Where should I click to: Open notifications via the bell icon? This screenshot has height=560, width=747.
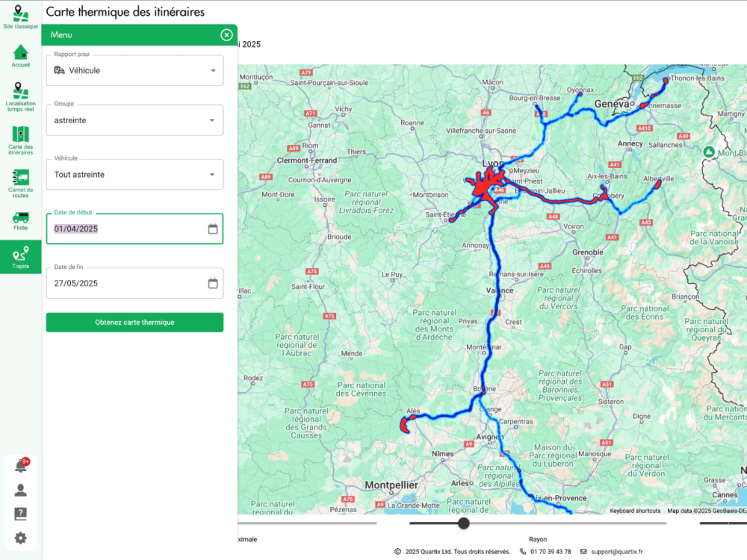point(20,464)
